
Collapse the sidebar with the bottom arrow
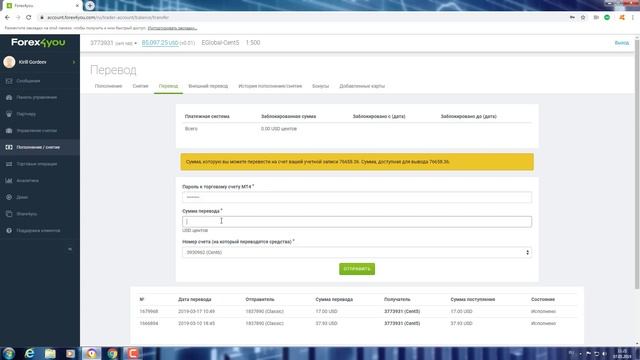pos(70,249)
